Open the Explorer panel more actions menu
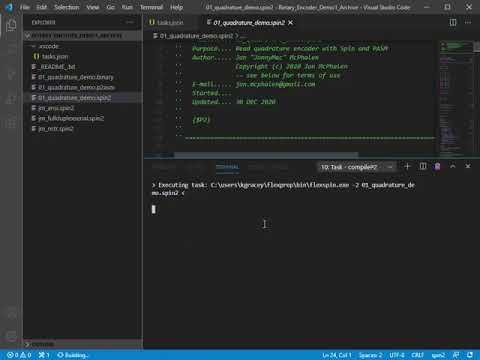Viewport: 480px width, 360px height. (130, 22)
